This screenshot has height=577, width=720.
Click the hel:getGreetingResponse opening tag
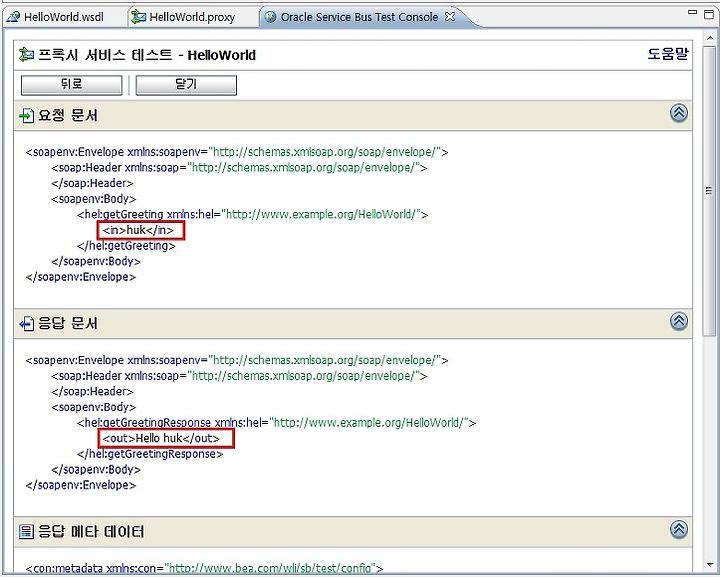pos(276,422)
